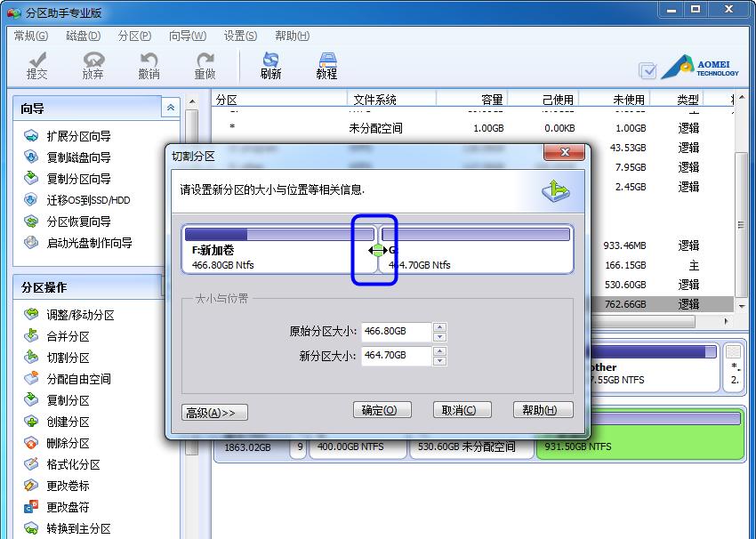
Task: Click the partition divider slider handle
Action: click(378, 250)
